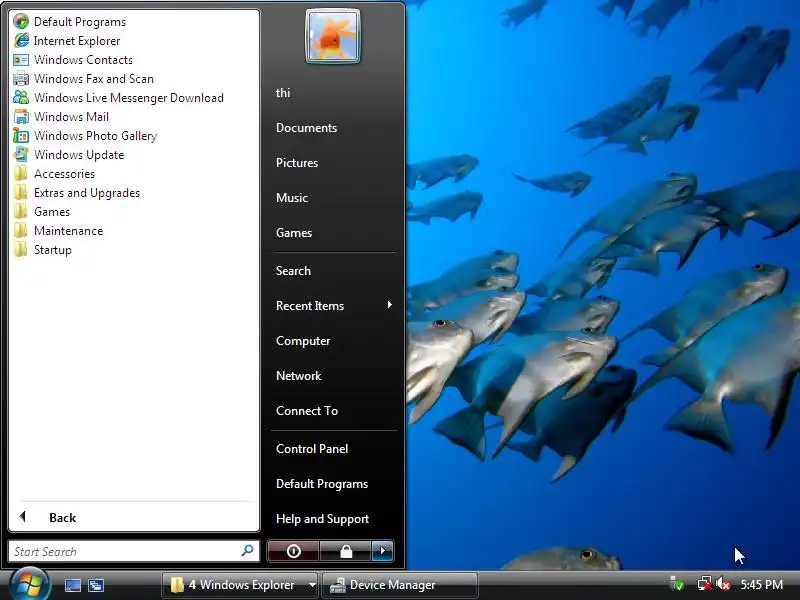Click the Windows Start orb
Image resolution: width=800 pixels, height=600 pixels.
[30, 584]
